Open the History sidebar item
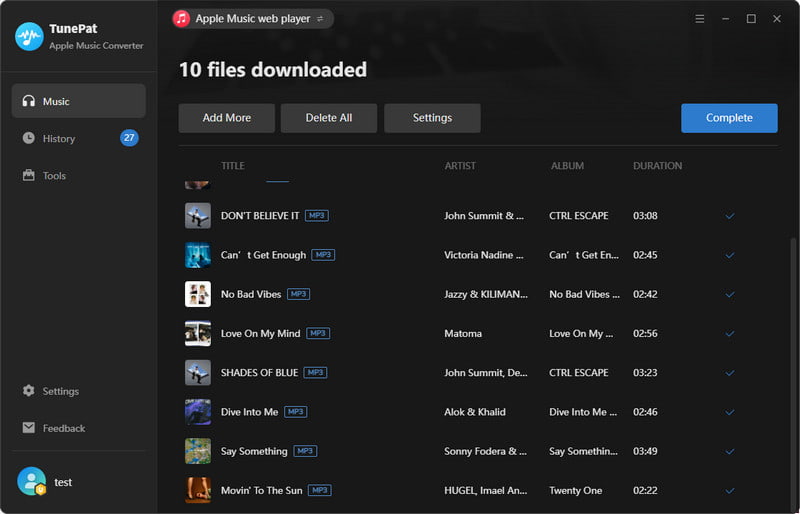The image size is (800, 514). [79, 138]
